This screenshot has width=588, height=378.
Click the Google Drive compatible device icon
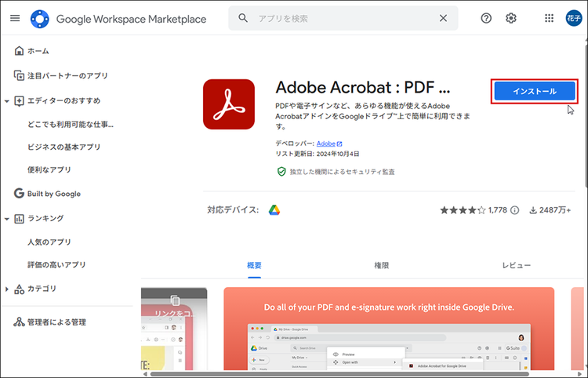275,209
